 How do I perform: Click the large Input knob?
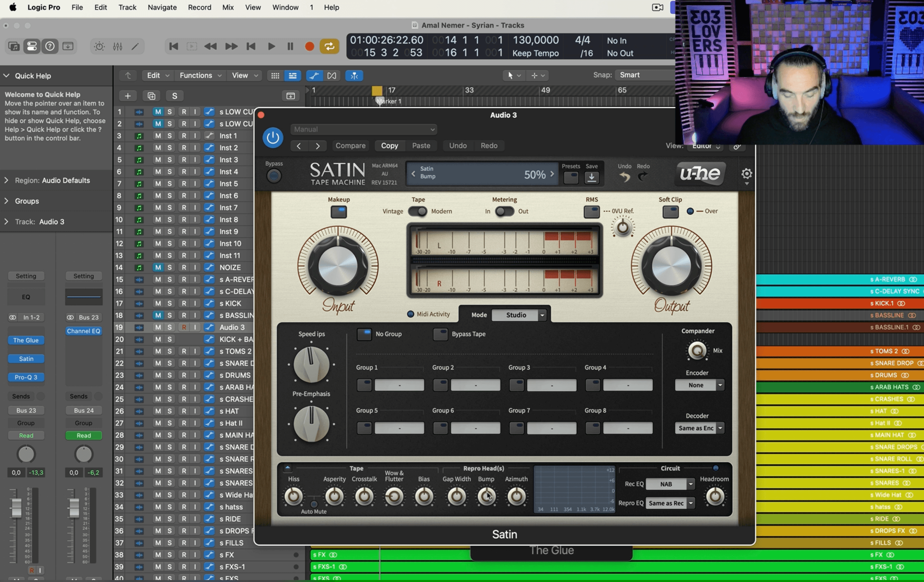tap(338, 266)
